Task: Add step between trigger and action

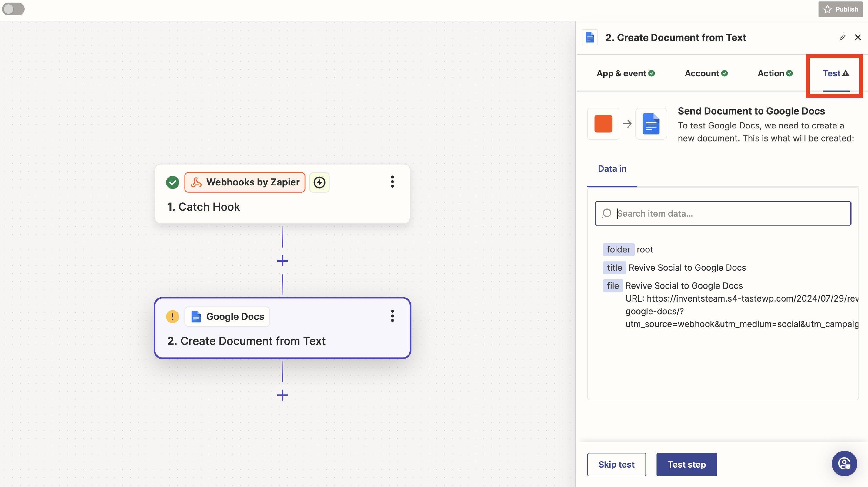Action: click(282, 261)
